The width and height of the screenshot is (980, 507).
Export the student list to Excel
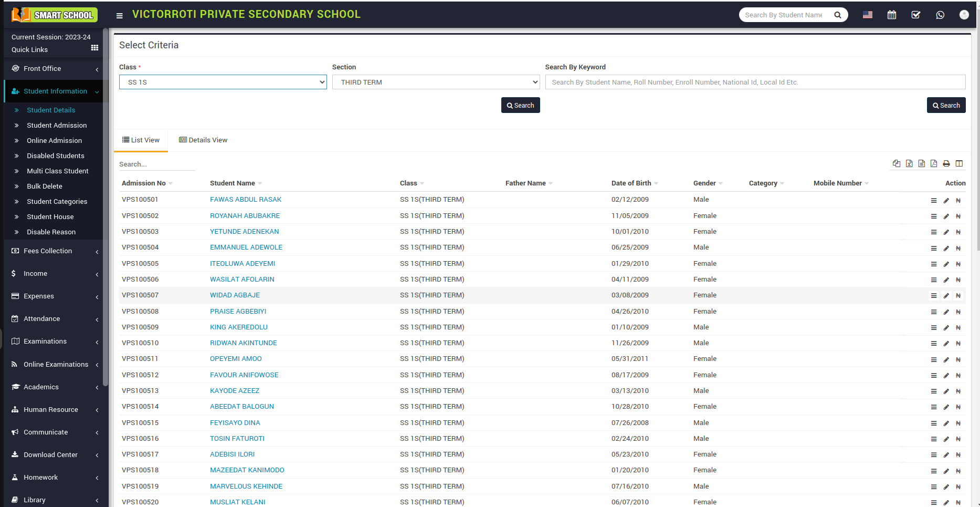909,163
